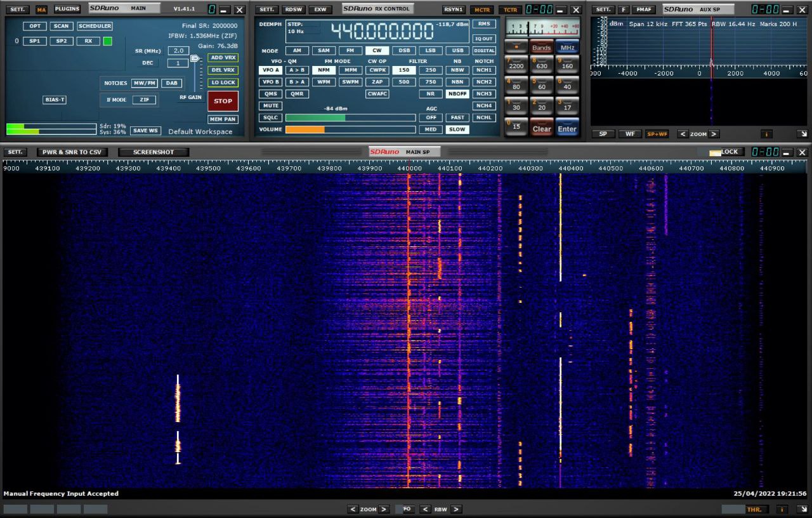Toggle the LO LOCK button
The width and height of the screenshot is (812, 518).
point(223,83)
